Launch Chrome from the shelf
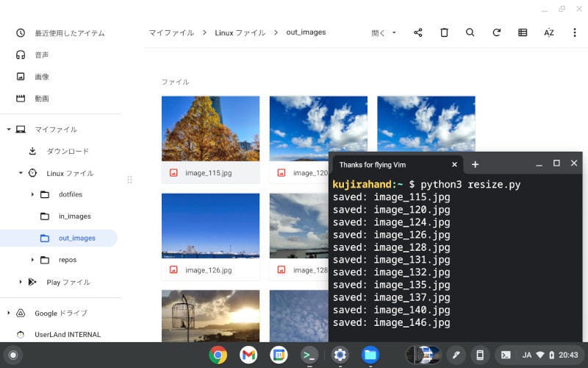The height and width of the screenshot is (368, 588). click(x=218, y=355)
